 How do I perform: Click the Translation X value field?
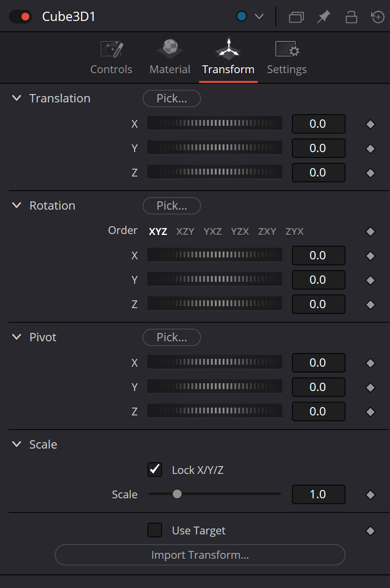[319, 124]
